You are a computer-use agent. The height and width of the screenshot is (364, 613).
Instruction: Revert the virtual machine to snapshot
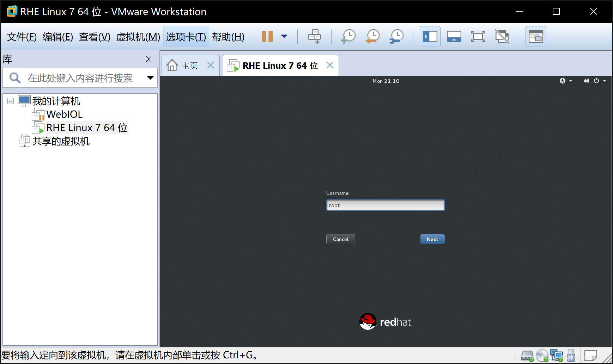coord(372,36)
